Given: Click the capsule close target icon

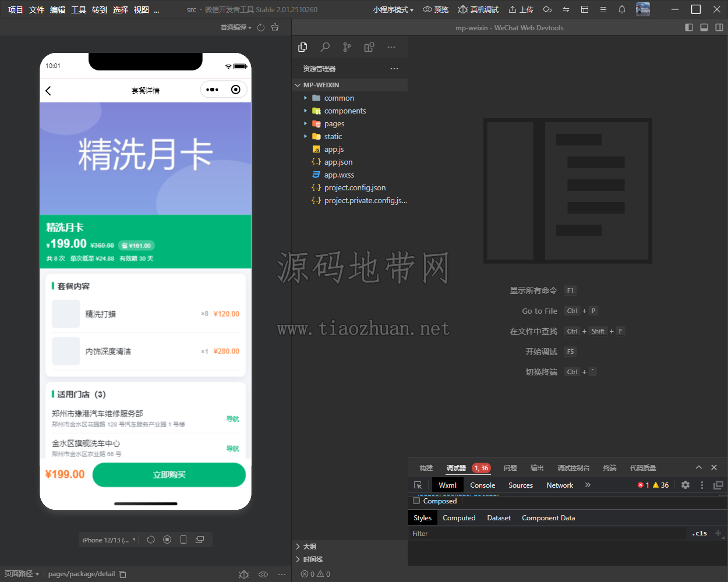Looking at the screenshot, I should pyautogui.click(x=235, y=90).
